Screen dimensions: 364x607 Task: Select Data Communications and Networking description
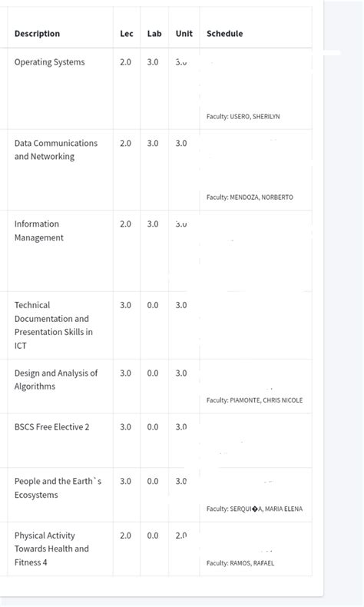coord(56,150)
